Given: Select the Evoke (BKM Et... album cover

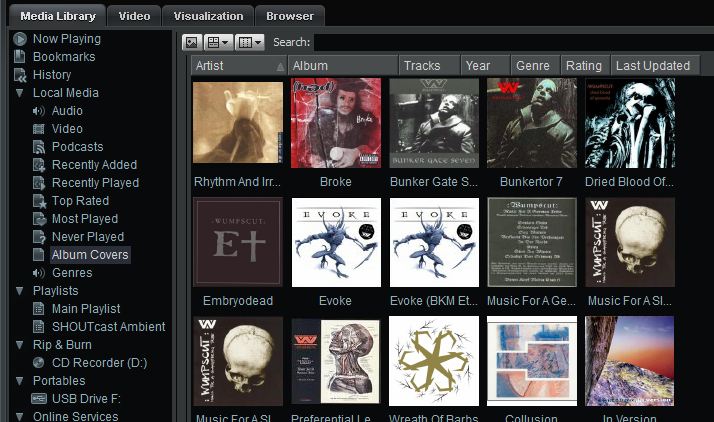Looking at the screenshot, I should 434,242.
